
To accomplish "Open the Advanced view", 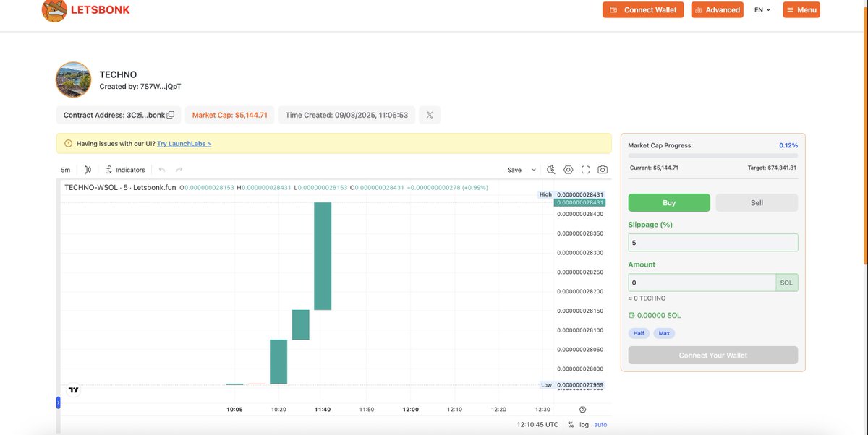I will point(718,10).
